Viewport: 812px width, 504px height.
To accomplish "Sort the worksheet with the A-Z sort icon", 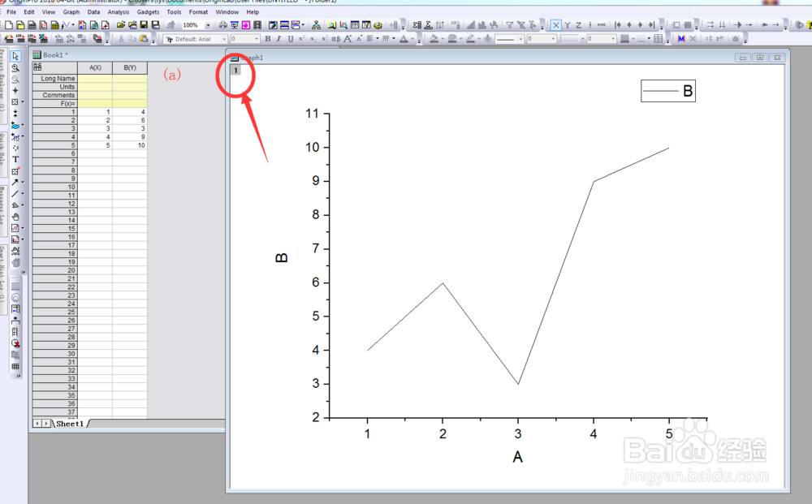I will 439,25.
